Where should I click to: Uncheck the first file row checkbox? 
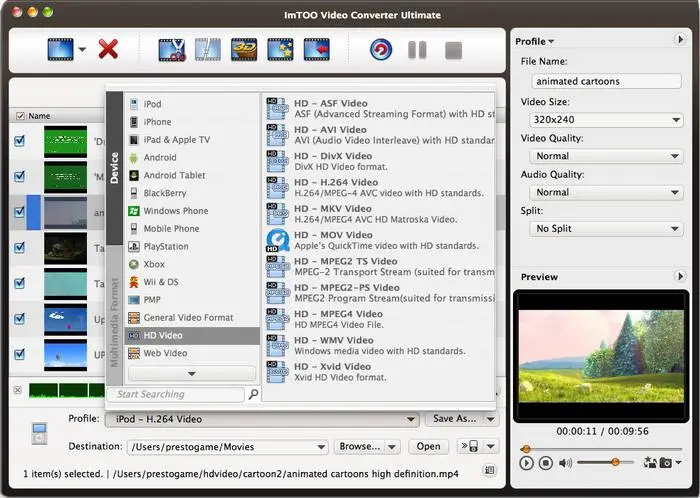(x=20, y=141)
